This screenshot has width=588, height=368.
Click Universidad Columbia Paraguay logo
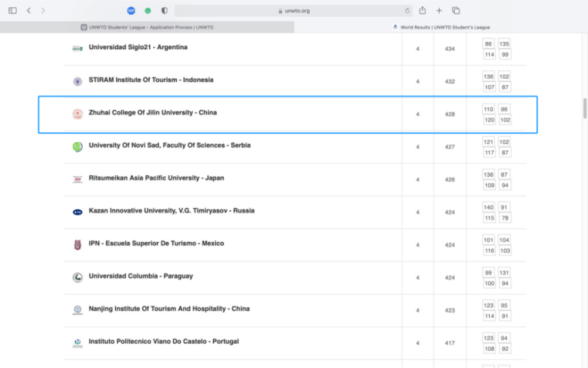(x=77, y=277)
